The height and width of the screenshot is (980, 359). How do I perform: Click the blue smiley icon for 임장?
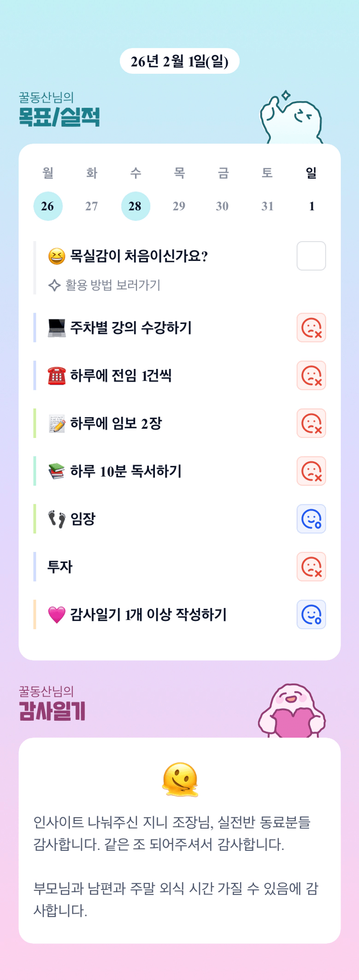311,519
